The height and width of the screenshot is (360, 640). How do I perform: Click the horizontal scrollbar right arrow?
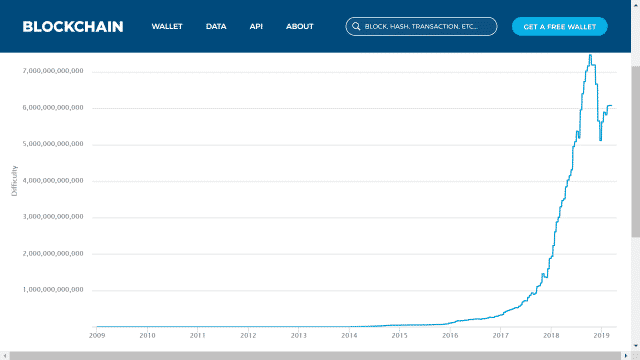[x=626, y=356]
